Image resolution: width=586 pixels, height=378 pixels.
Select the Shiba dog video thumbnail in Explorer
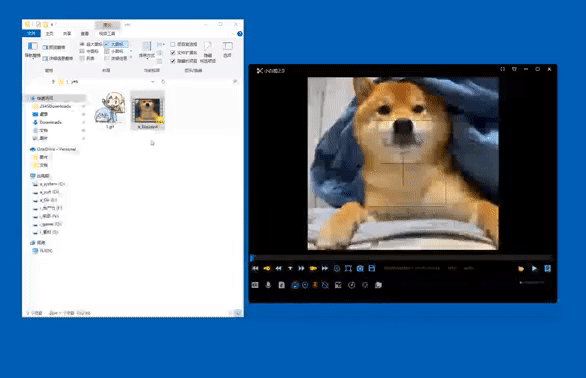point(148,110)
